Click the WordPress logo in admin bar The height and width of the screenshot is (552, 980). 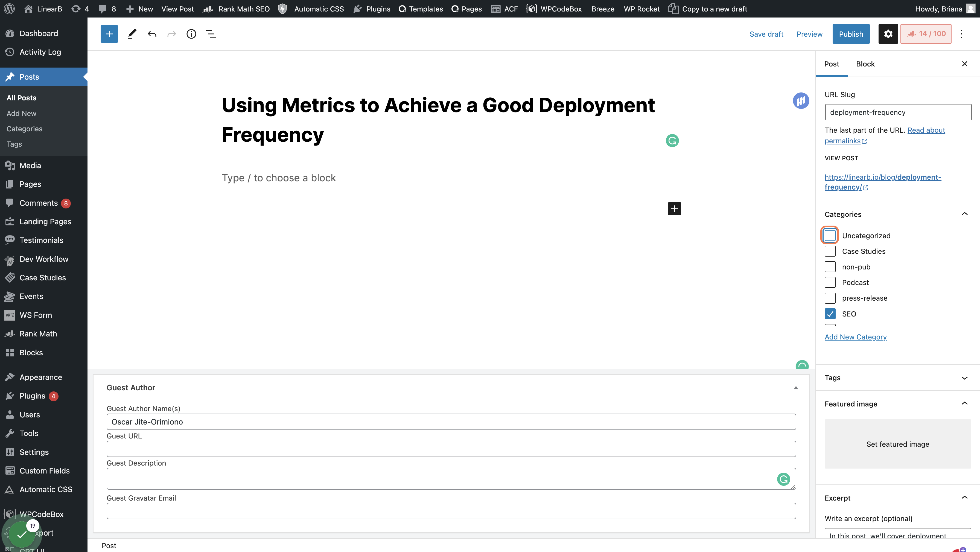point(9,8)
